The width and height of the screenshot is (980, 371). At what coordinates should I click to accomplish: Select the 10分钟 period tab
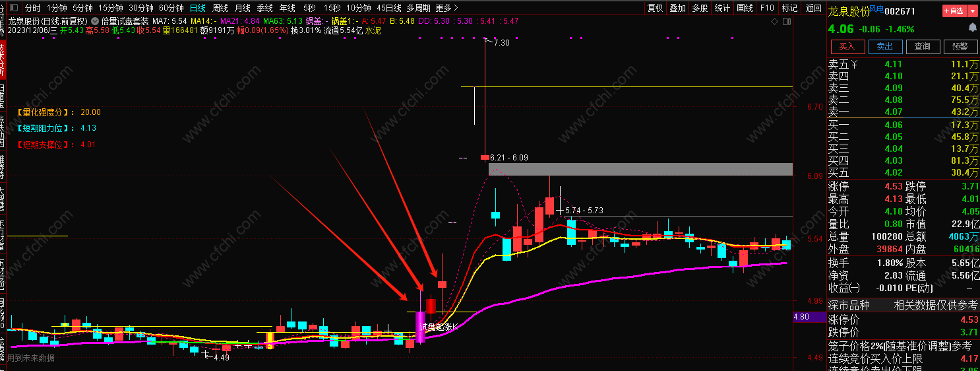(x=359, y=8)
